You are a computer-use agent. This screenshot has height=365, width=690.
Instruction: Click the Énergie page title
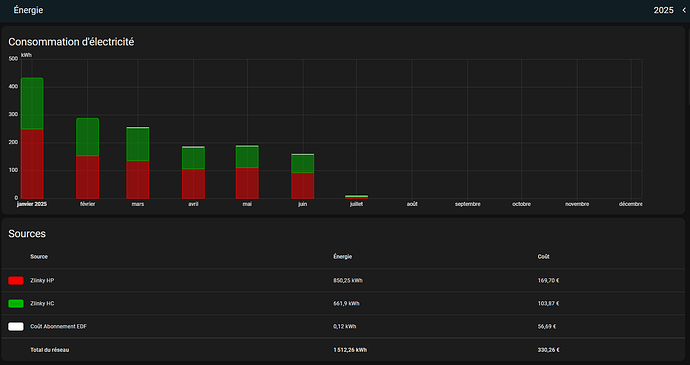click(29, 10)
